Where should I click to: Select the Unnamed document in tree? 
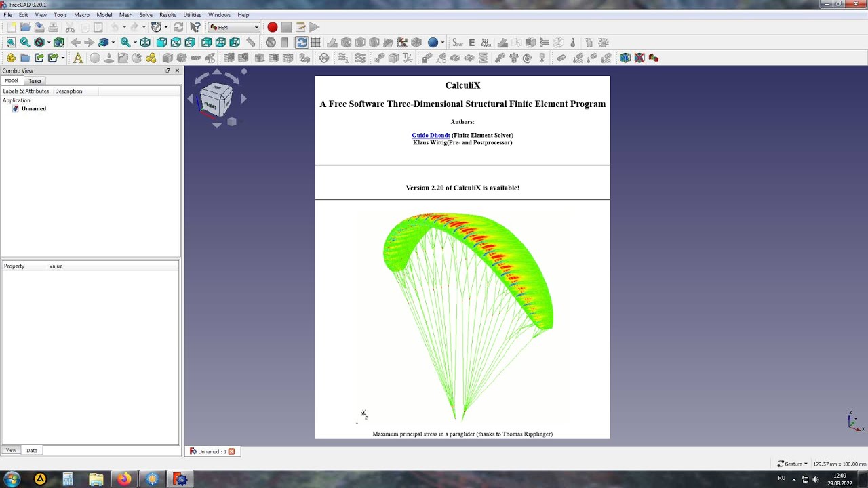click(34, 108)
